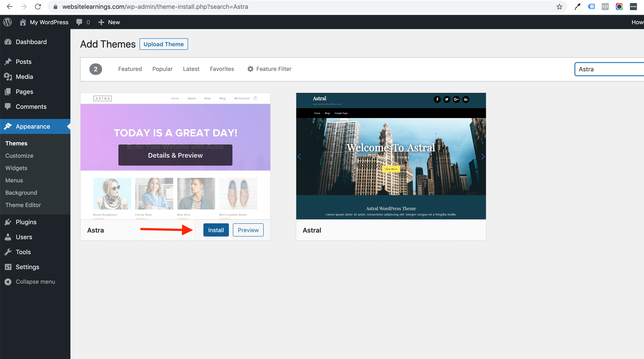This screenshot has width=644, height=359.
Task: Reload the page with the refresh icon
Action: pyautogui.click(x=38, y=7)
